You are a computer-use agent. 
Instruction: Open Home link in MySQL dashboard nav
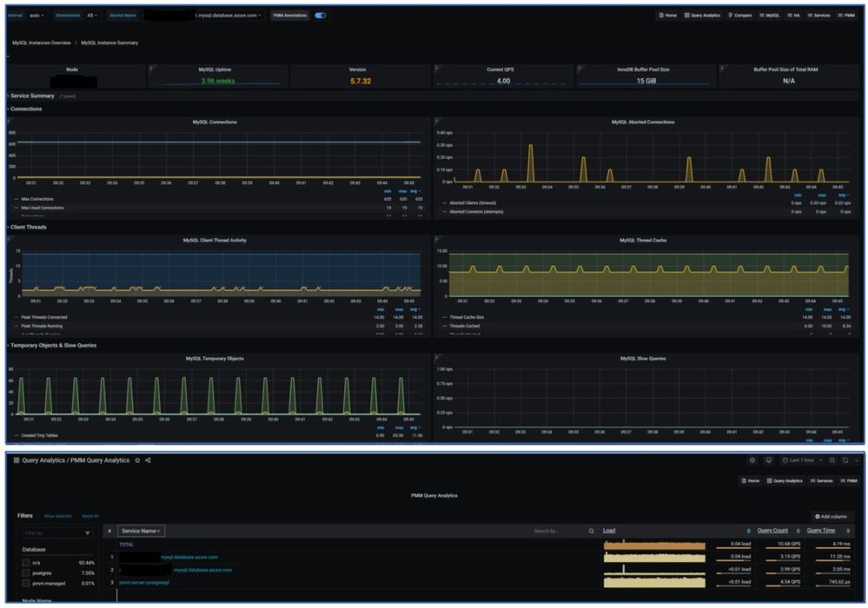pos(668,16)
